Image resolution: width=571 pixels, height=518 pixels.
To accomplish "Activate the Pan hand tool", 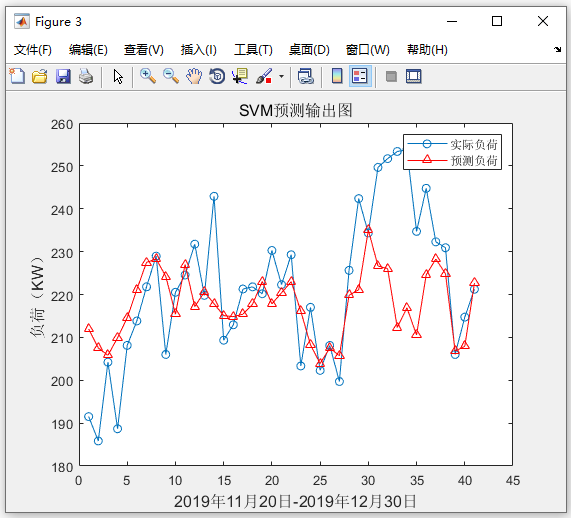I will [194, 76].
